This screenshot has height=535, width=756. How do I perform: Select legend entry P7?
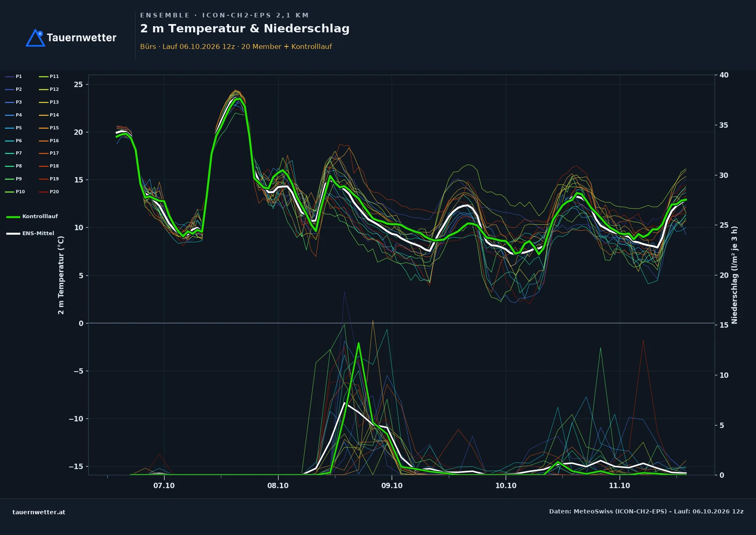[x=14, y=153]
